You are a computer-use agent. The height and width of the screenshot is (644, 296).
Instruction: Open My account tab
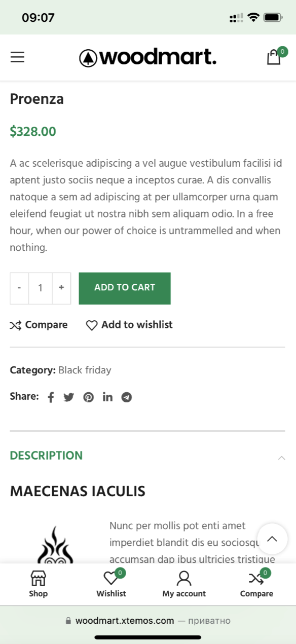(184, 584)
